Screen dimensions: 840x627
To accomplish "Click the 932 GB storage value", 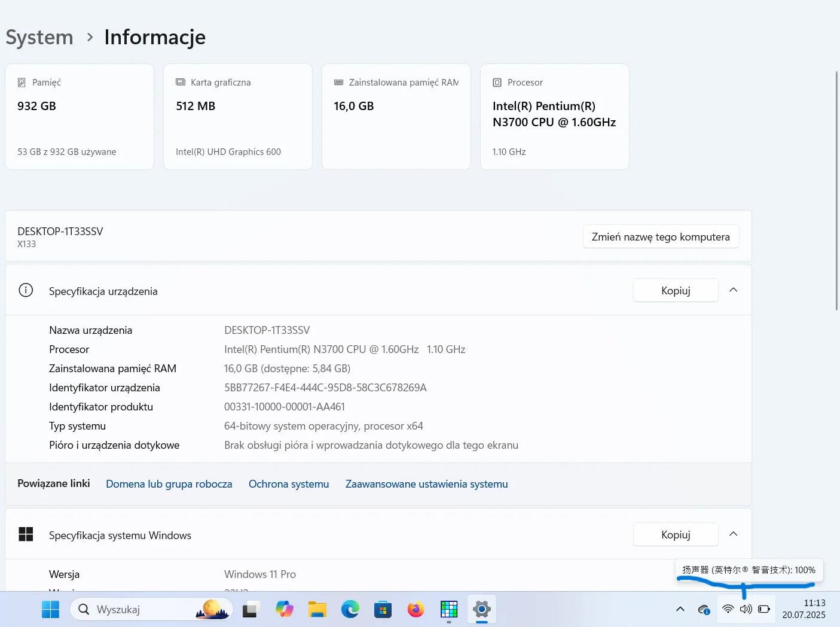I will click(x=36, y=106).
